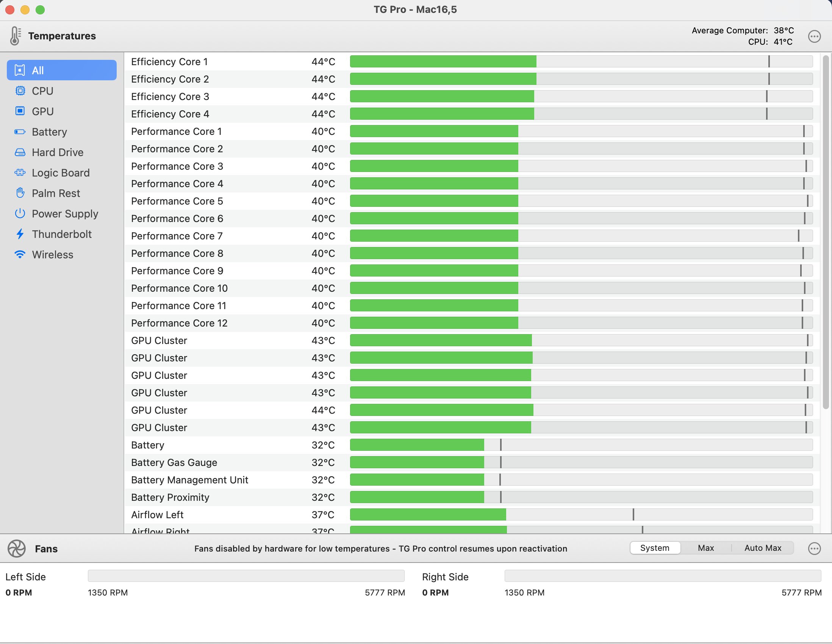Screen dimensions: 832x644
Task: Select the Airflow Left row
Action: tap(472, 515)
